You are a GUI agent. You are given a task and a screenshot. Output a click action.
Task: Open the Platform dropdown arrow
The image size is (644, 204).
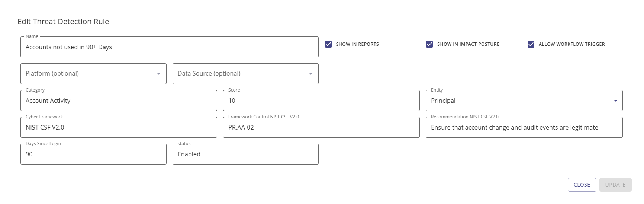[159, 74]
